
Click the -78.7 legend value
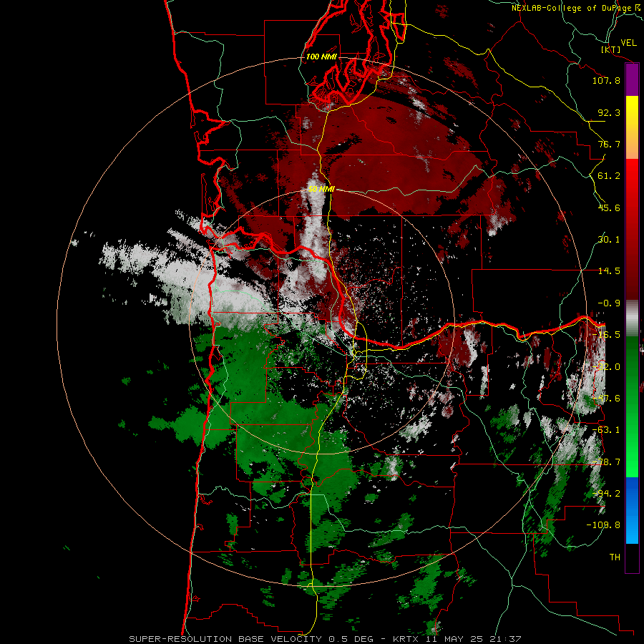pos(606,462)
